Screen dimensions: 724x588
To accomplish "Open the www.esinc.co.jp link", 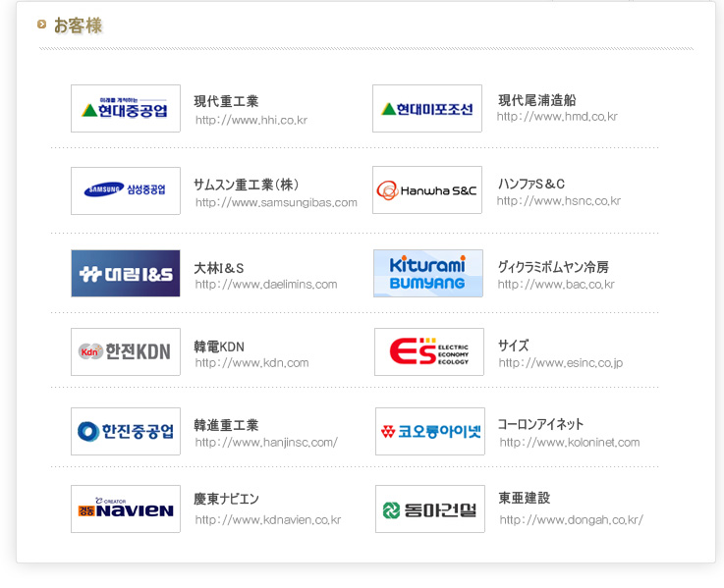I will (561, 363).
